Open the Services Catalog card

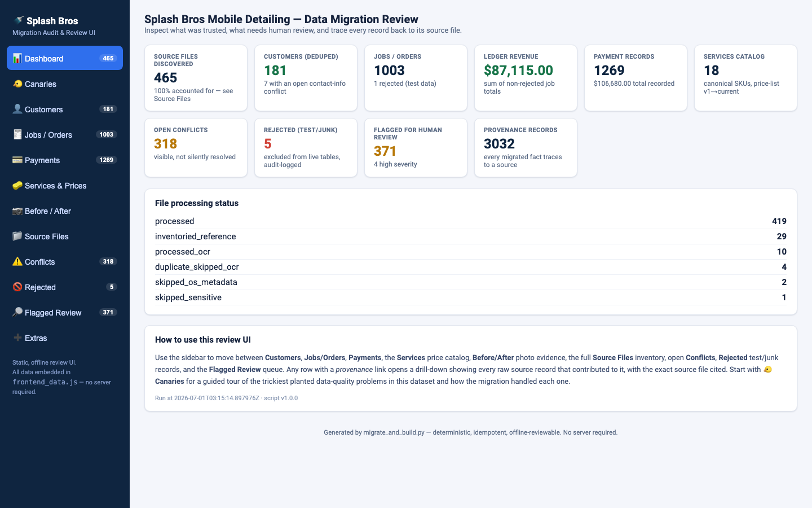(x=745, y=78)
